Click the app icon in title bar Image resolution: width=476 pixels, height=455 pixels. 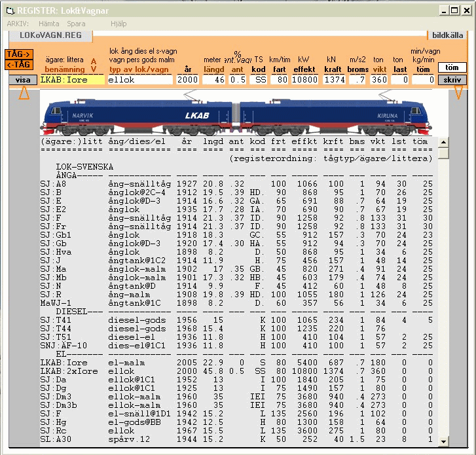pos(9,10)
